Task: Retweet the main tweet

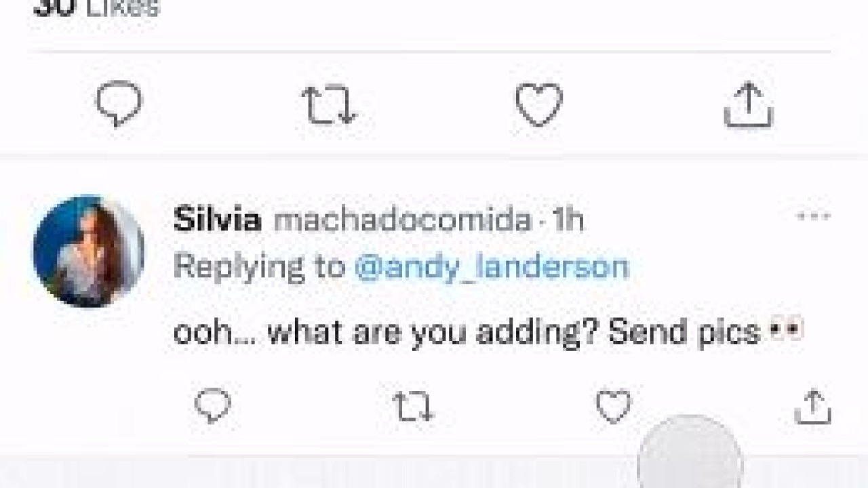Action: click(x=328, y=106)
